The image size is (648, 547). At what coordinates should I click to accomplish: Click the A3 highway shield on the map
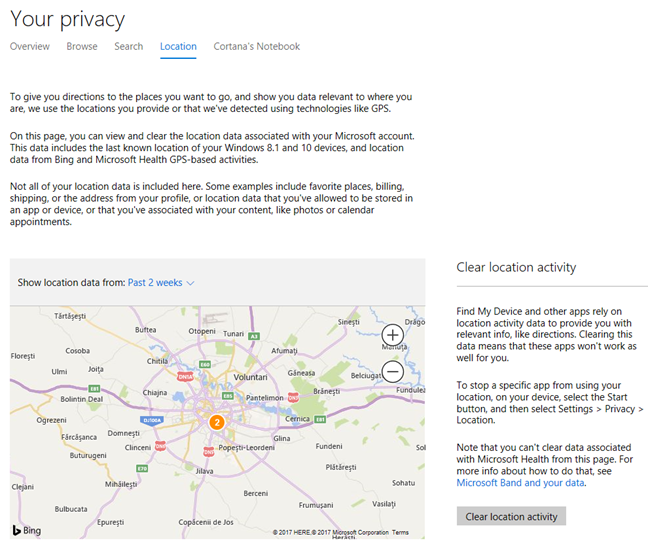254,336
